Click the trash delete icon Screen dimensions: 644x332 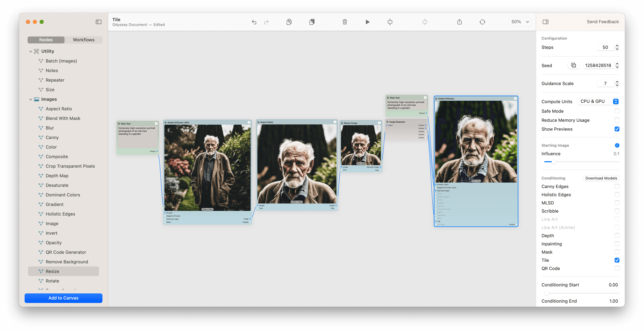tap(345, 22)
